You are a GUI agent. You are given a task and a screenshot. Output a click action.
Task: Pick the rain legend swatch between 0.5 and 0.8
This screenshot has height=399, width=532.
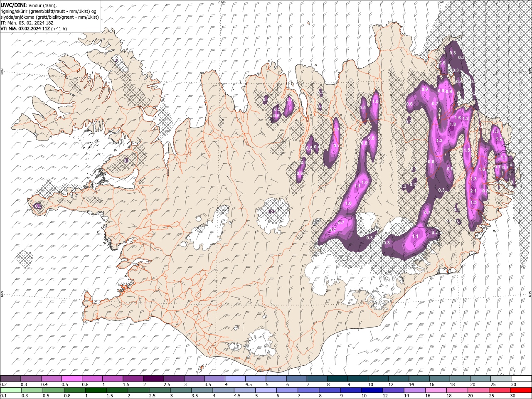53,390
